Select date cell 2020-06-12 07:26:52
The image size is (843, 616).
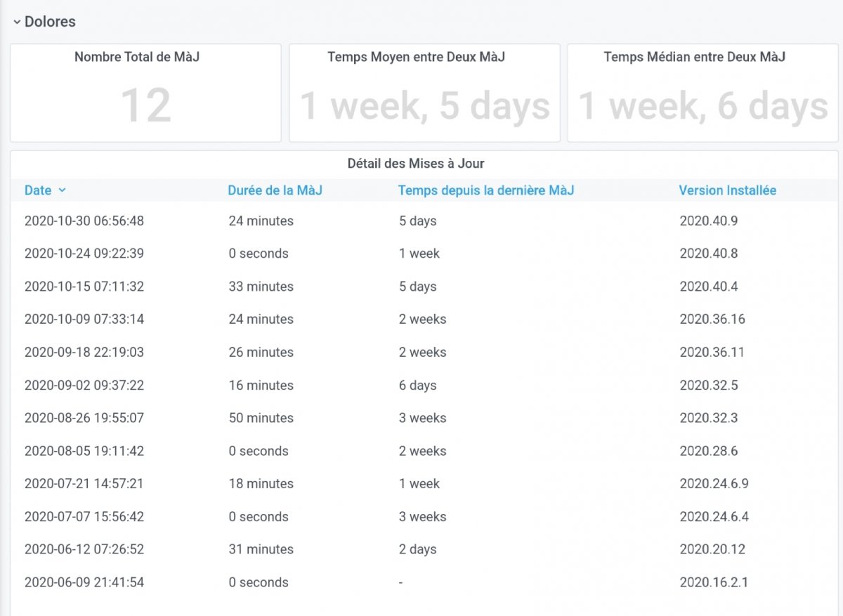84,549
